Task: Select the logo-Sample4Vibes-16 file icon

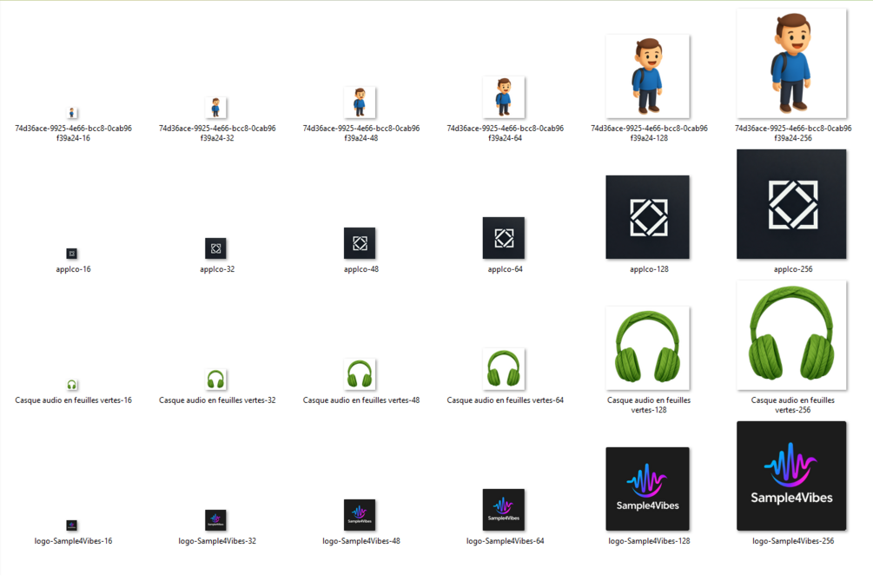Action: 72,525
